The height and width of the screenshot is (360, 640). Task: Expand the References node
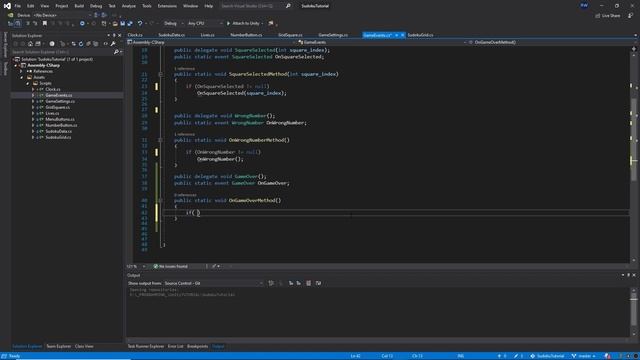(21, 71)
